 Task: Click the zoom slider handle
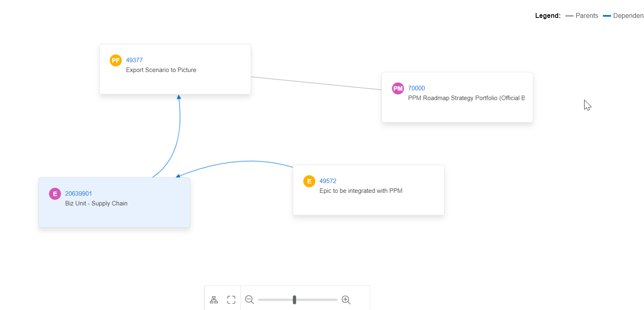pyautogui.click(x=294, y=300)
